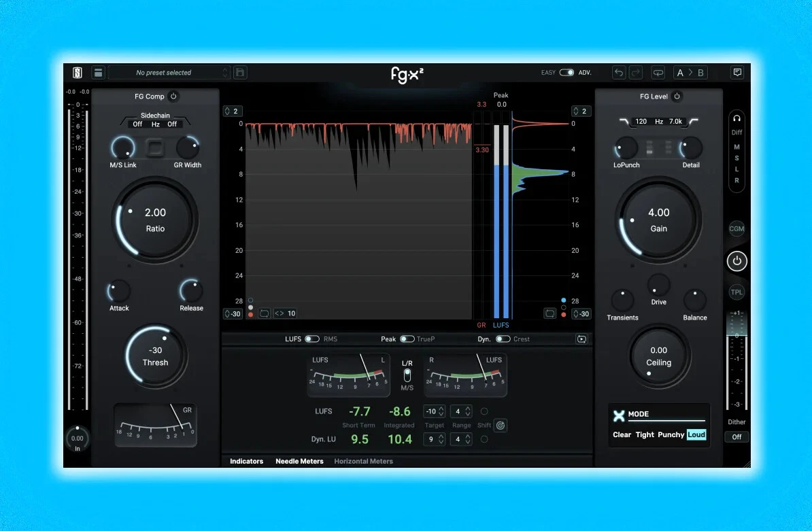Image resolution: width=812 pixels, height=531 pixels.
Task: Click the headphones monitor icon
Action: click(737, 118)
